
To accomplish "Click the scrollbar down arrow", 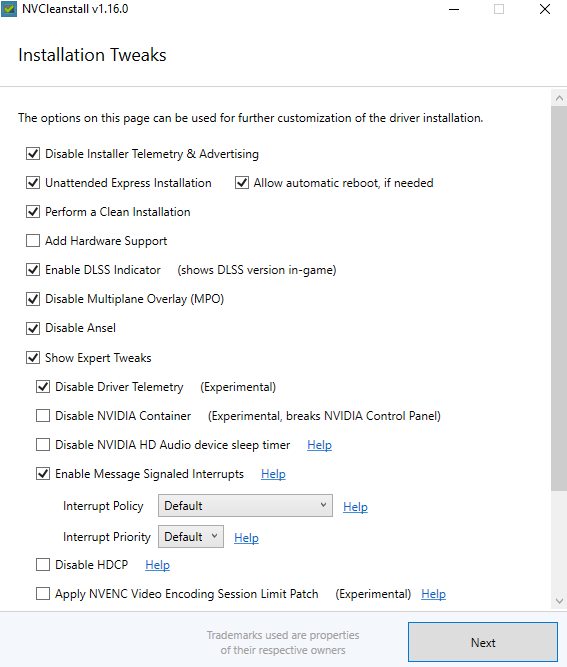I will [x=559, y=601].
